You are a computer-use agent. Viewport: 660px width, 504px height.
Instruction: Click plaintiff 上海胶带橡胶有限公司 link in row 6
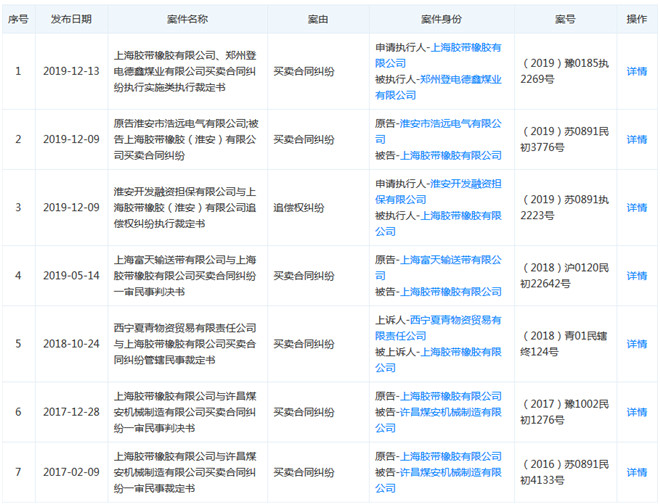[450, 396]
